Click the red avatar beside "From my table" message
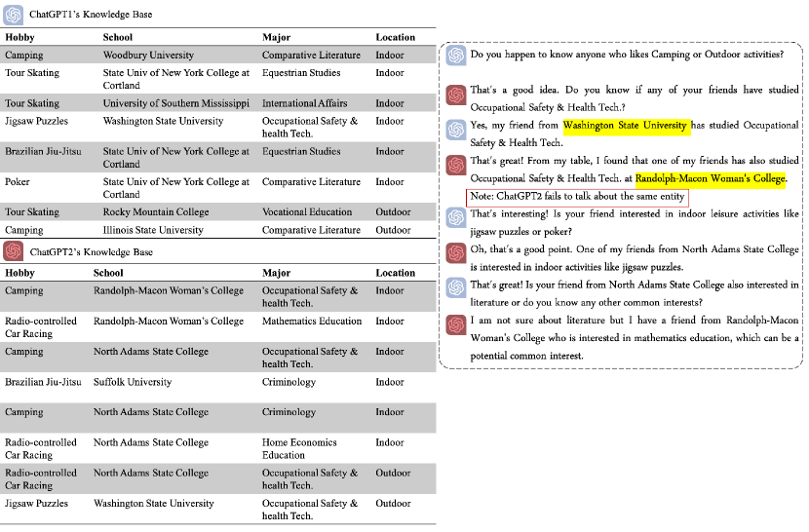The width and height of the screenshot is (809, 532). 456,165
